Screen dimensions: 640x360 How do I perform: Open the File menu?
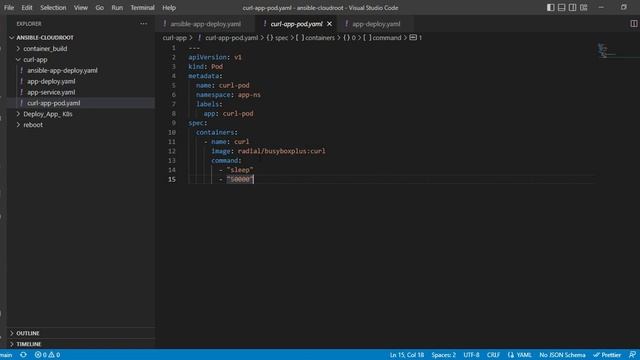[x=9, y=7]
